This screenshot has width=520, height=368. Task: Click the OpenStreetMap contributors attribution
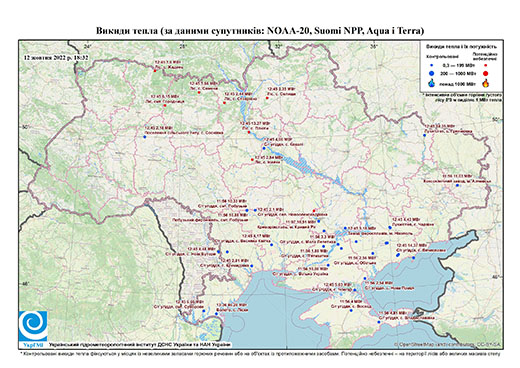click(x=448, y=344)
